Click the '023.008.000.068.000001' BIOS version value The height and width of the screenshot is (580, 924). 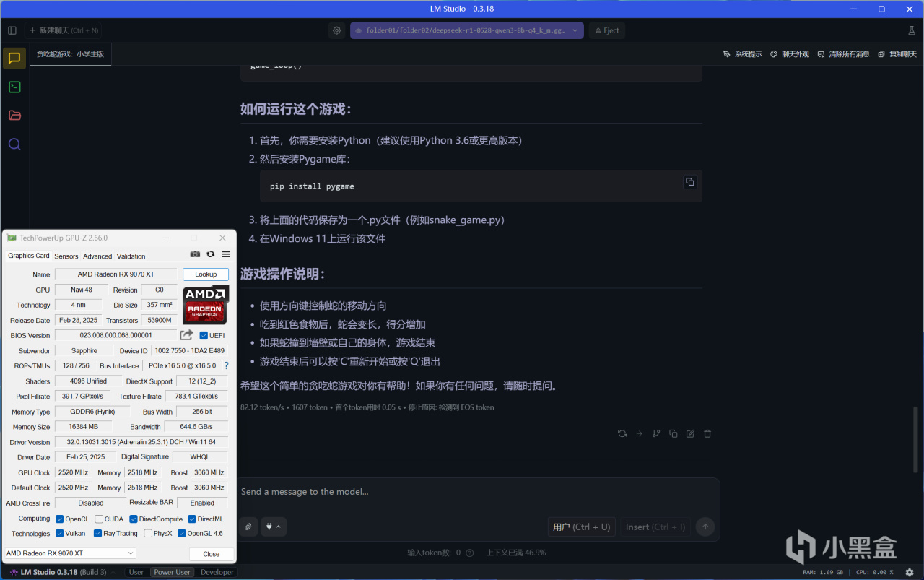point(115,335)
